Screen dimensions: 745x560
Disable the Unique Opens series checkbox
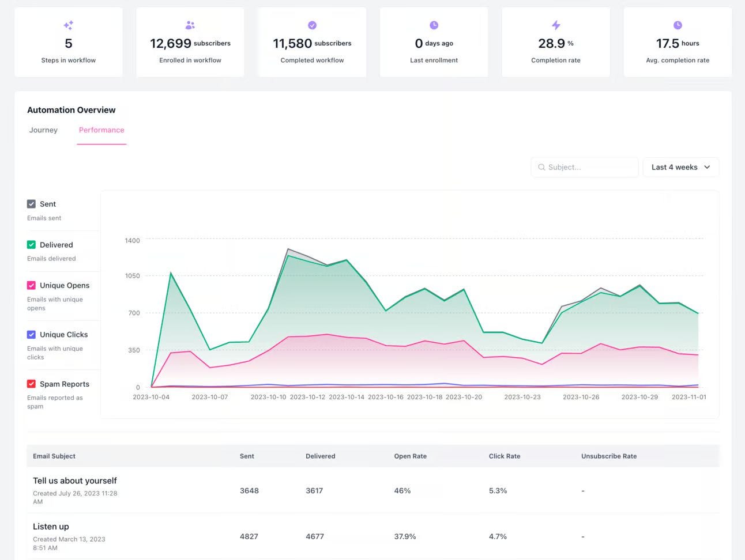click(31, 285)
